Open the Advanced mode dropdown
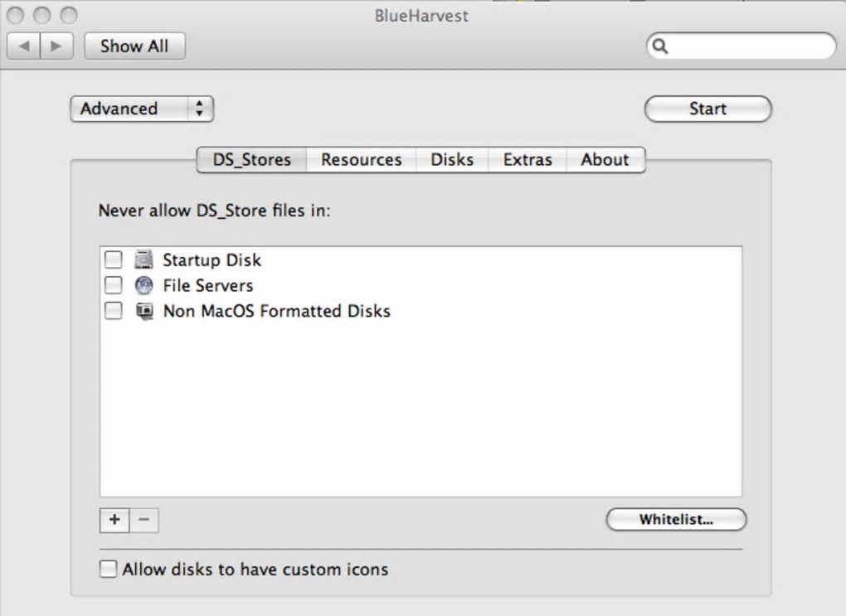This screenshot has height=616, width=846. point(142,109)
